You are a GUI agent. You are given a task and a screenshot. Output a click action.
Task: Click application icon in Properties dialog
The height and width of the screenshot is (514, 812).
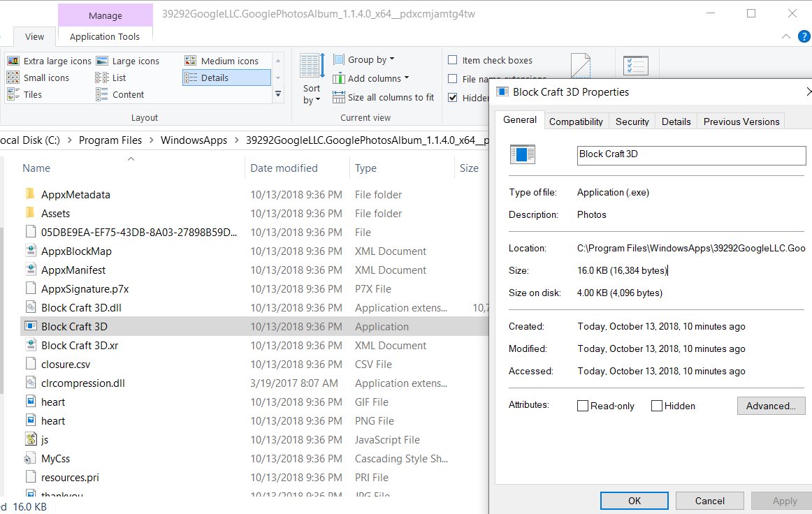[523, 154]
